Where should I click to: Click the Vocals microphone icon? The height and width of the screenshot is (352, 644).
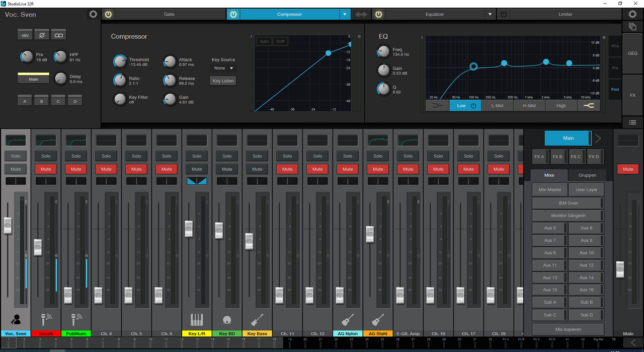[46, 319]
